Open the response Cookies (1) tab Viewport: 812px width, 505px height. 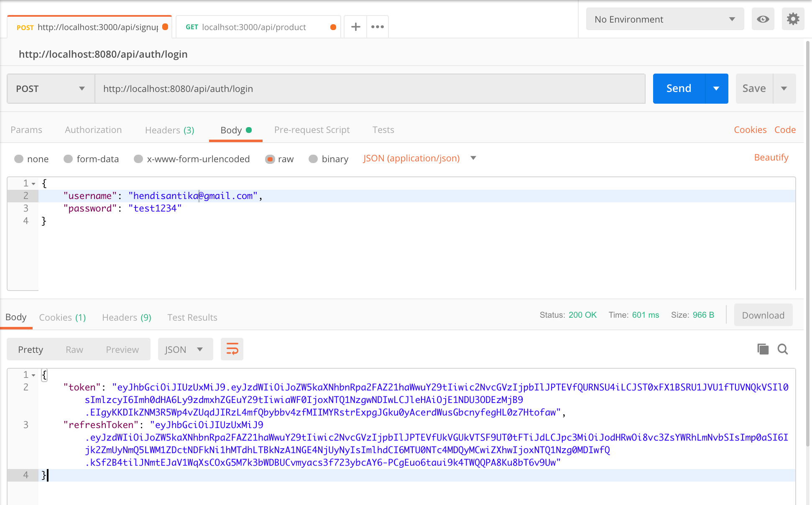click(x=62, y=317)
